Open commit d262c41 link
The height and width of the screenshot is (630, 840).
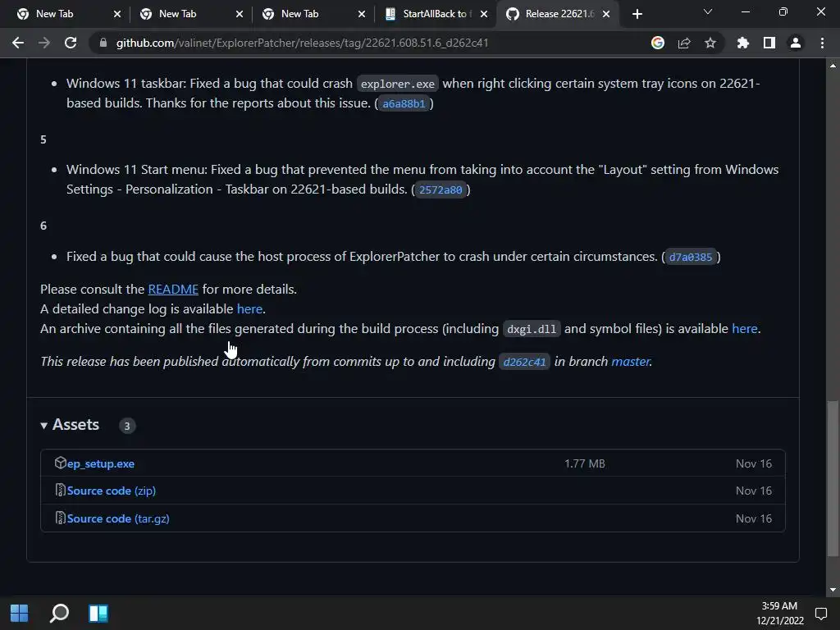click(524, 362)
